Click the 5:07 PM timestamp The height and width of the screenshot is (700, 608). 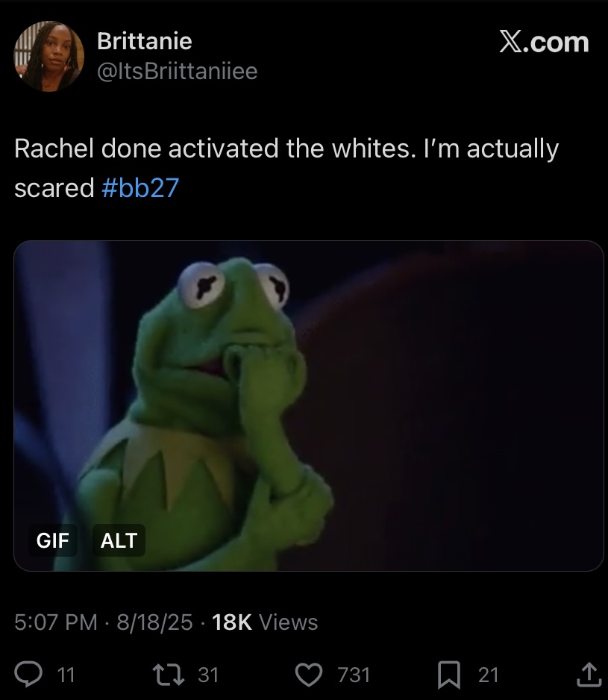56,622
